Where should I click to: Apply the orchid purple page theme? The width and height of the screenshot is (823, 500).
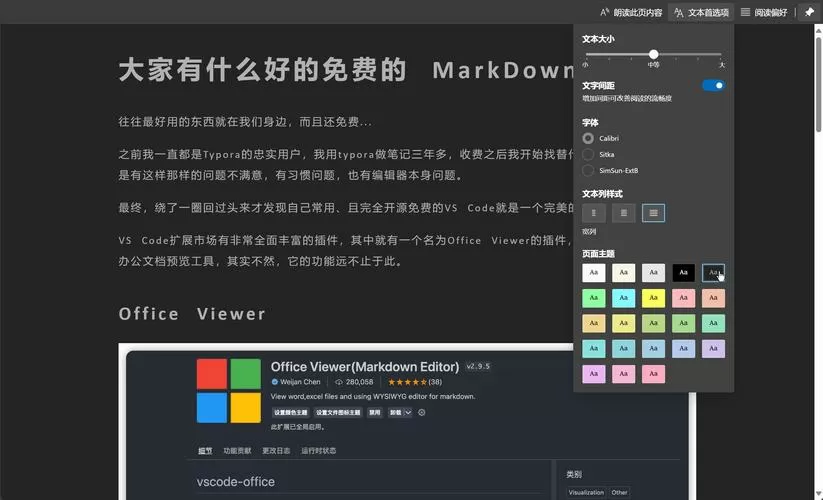tap(594, 374)
